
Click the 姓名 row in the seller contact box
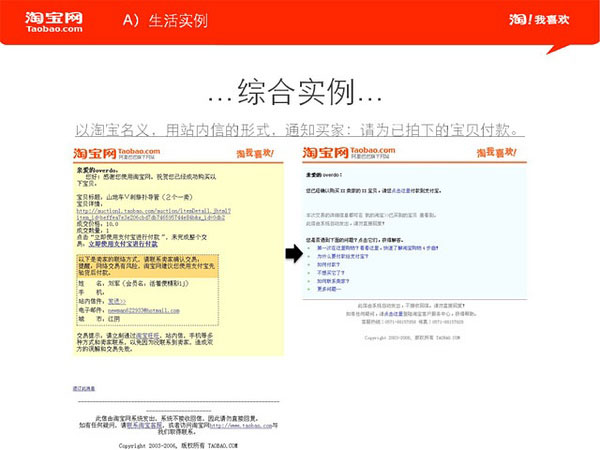click(134, 284)
